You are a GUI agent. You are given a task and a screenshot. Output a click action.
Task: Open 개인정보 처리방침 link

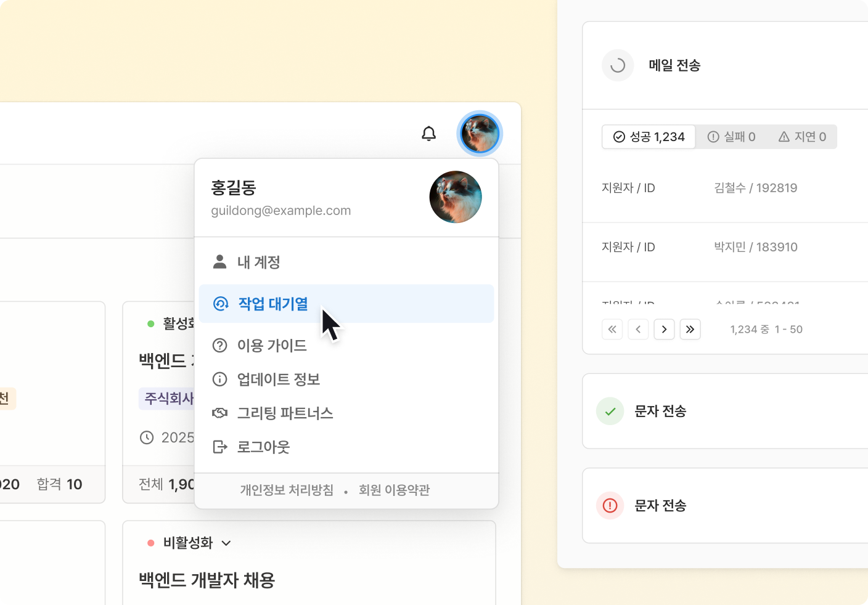(x=287, y=490)
